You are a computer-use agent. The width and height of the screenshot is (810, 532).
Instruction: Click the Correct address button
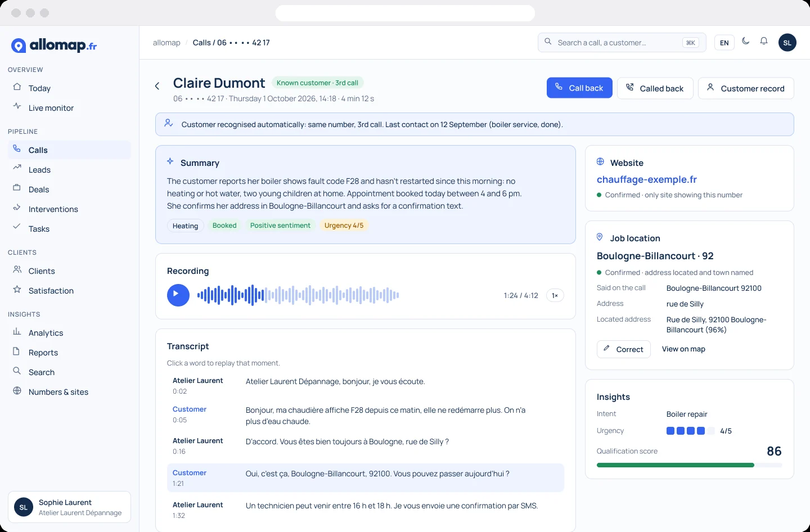[x=624, y=349]
